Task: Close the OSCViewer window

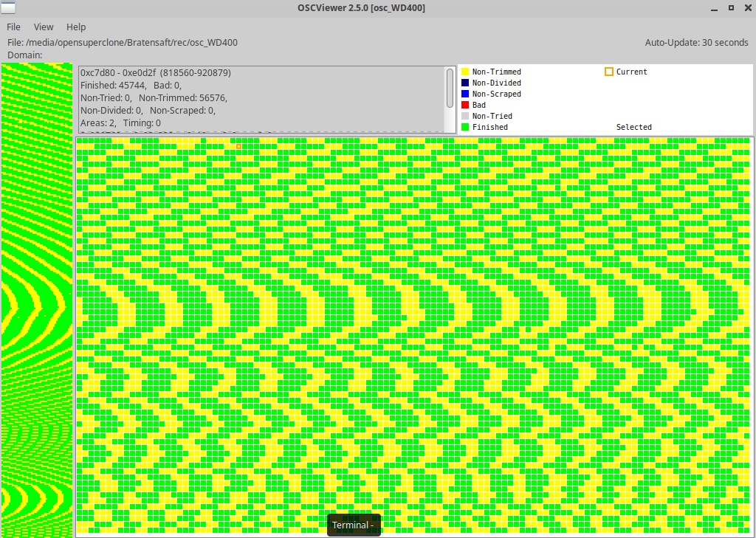Action: click(x=747, y=7)
